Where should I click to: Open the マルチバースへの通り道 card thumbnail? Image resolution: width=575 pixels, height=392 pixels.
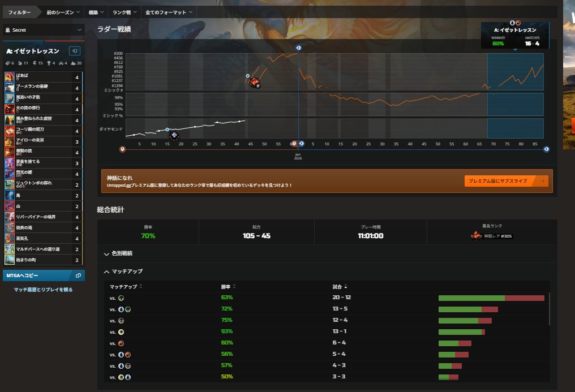coord(9,249)
